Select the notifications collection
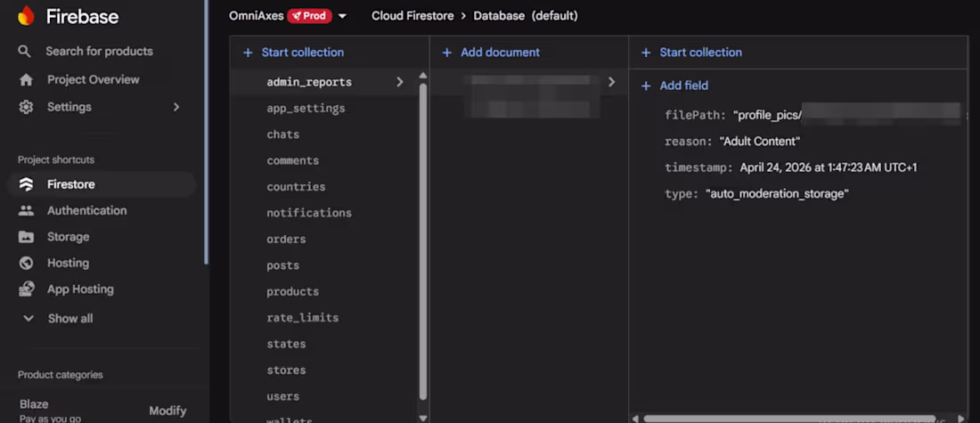The image size is (980, 423). click(x=309, y=213)
